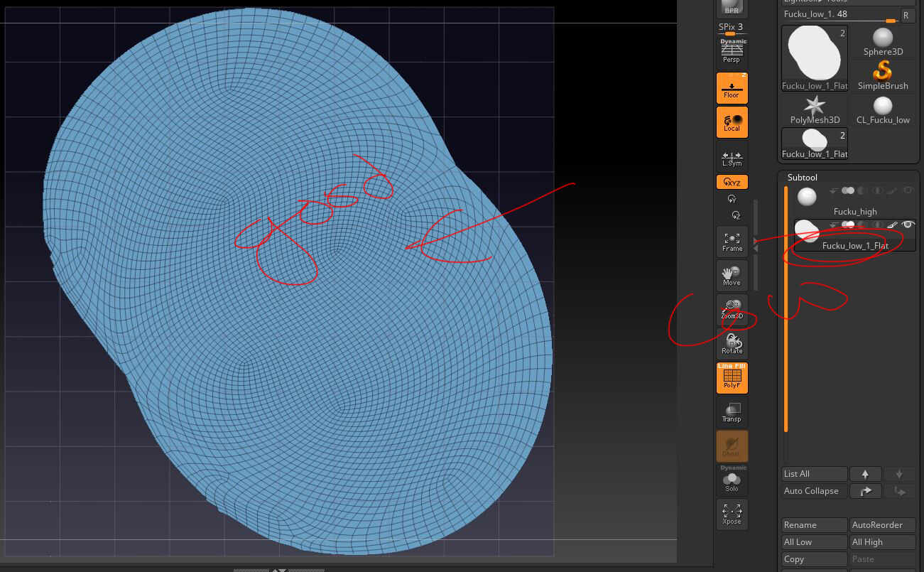Set Fucku_high to union mode icon
This screenshot has height=572, width=924.
coord(848,190)
